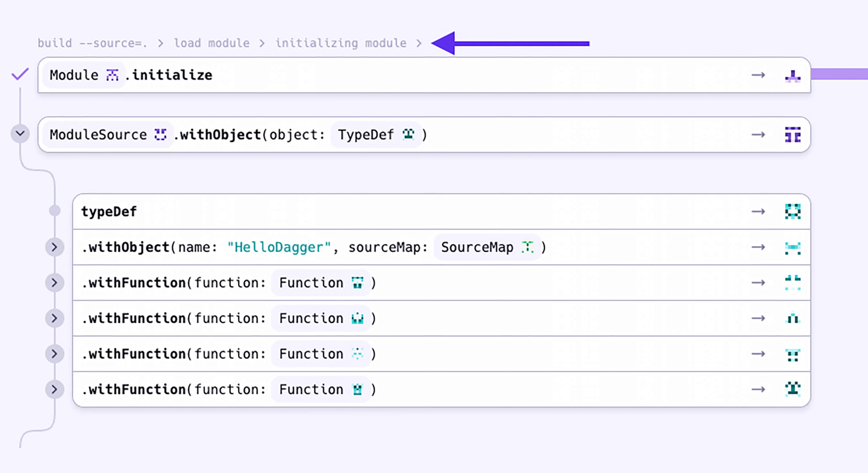Click the ModuleSource pixel icon

(160, 135)
